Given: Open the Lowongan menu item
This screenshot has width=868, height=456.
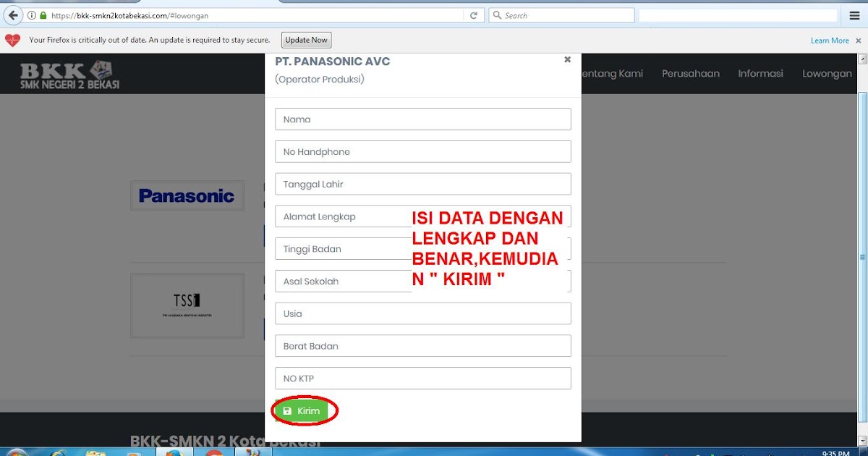Looking at the screenshot, I should click(827, 73).
